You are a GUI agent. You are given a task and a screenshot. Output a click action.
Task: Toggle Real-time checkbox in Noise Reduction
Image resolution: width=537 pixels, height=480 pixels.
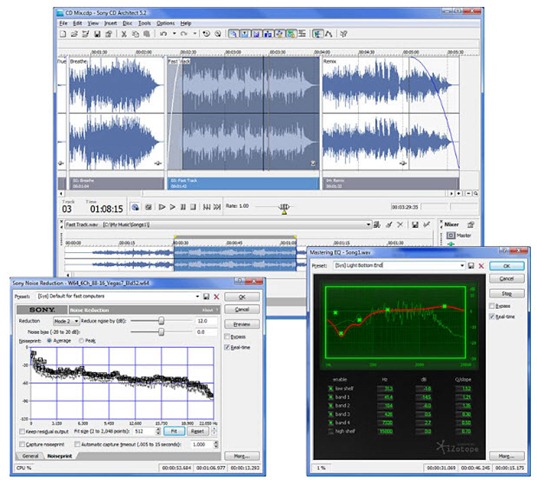pos(227,348)
